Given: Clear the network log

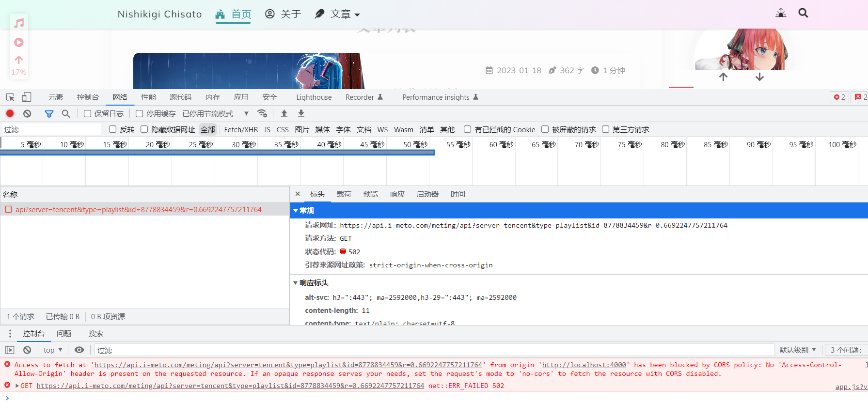Looking at the screenshot, I should [x=27, y=113].
